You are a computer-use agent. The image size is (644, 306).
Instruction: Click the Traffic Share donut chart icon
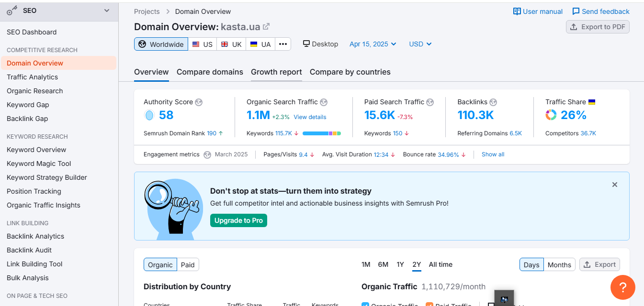[551, 115]
